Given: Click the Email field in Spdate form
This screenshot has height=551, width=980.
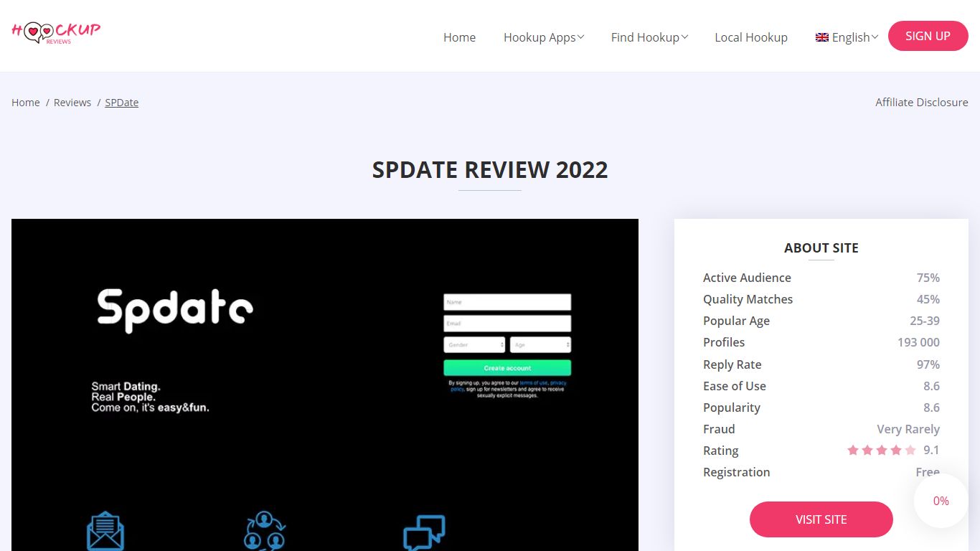Looking at the screenshot, I should point(507,324).
